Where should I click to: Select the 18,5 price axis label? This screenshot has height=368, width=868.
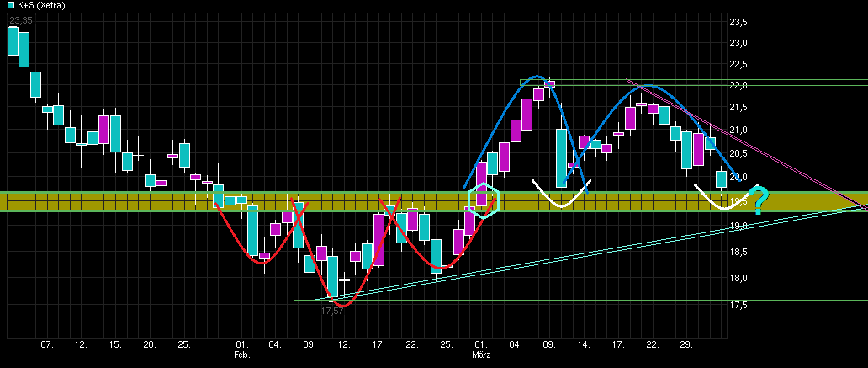coord(738,252)
